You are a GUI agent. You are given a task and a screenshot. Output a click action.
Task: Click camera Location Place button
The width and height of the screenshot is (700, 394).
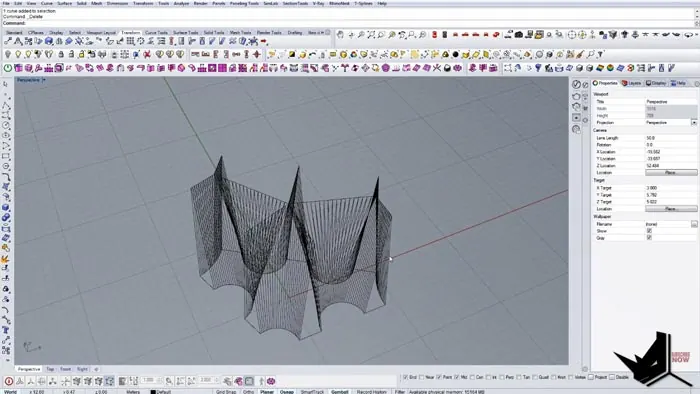[671, 173]
